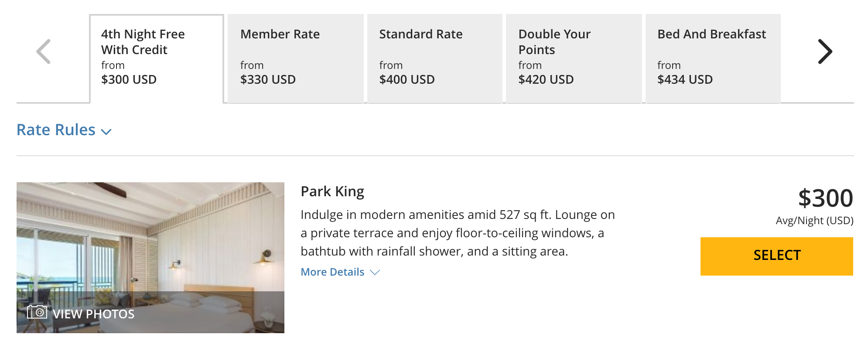Click the chevron beside Rate Rules

coord(106,132)
